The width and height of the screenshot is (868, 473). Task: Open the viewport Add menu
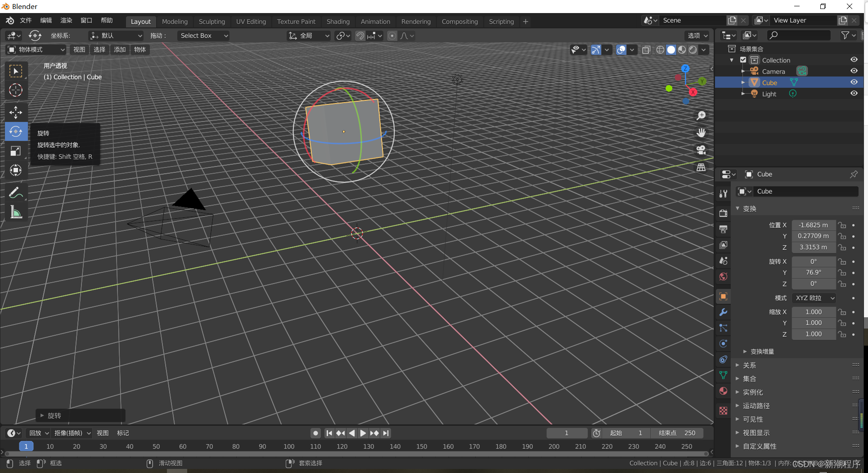[120, 50]
